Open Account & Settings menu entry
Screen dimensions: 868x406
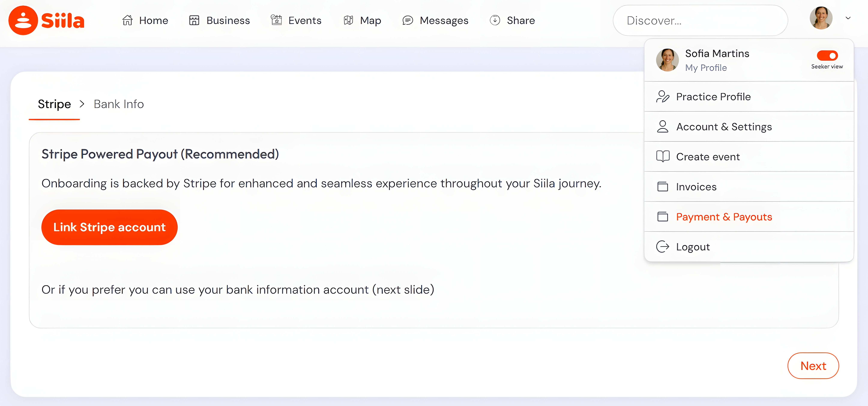pyautogui.click(x=749, y=126)
